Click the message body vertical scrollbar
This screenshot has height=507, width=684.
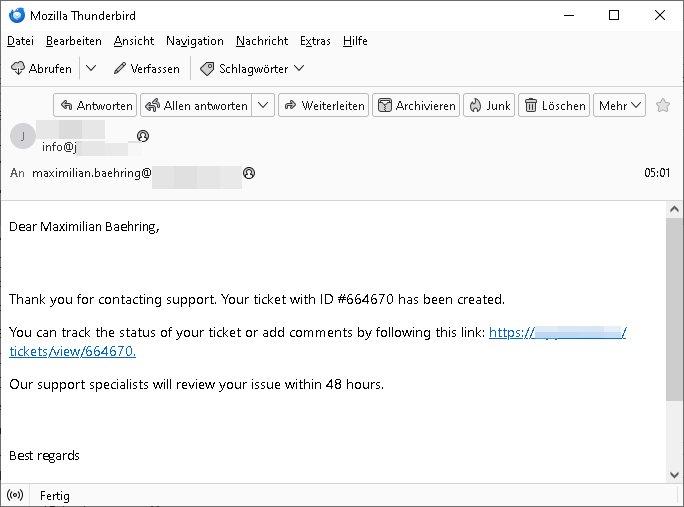[674, 310]
